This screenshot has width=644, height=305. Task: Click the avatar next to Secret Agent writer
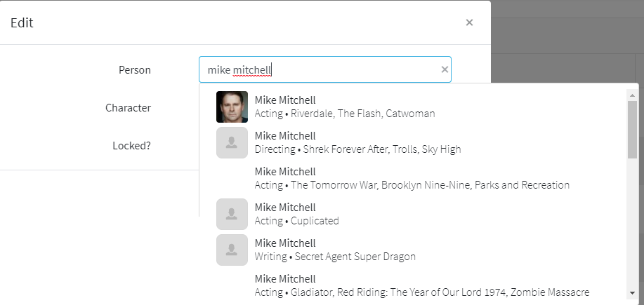tap(232, 250)
